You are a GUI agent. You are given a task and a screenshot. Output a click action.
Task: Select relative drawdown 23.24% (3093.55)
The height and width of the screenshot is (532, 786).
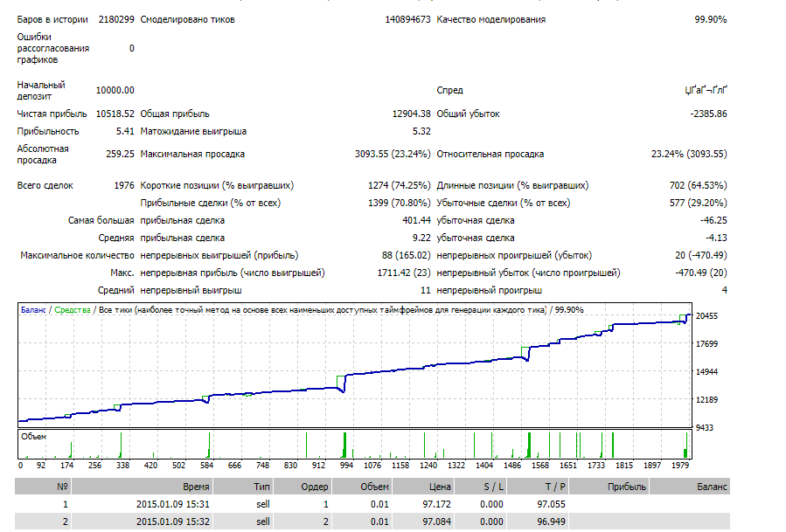(x=689, y=154)
